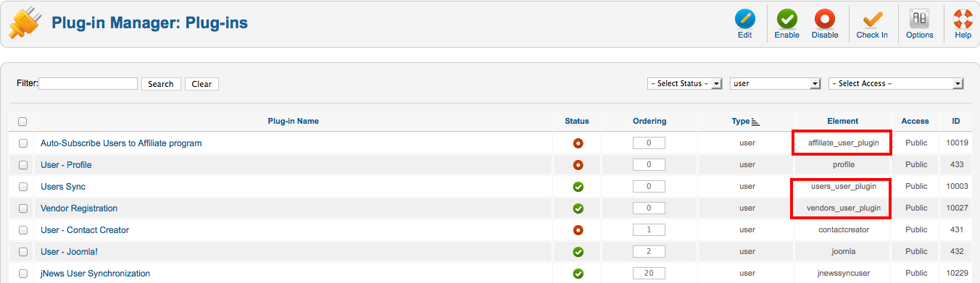Image resolution: width=980 pixels, height=283 pixels.
Task: Open the Select Access dropdown
Action: 896,84
